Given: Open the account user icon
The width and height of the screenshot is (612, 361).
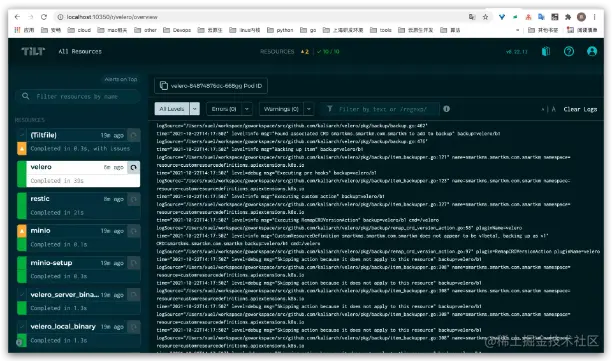Looking at the screenshot, I should coord(592,51).
